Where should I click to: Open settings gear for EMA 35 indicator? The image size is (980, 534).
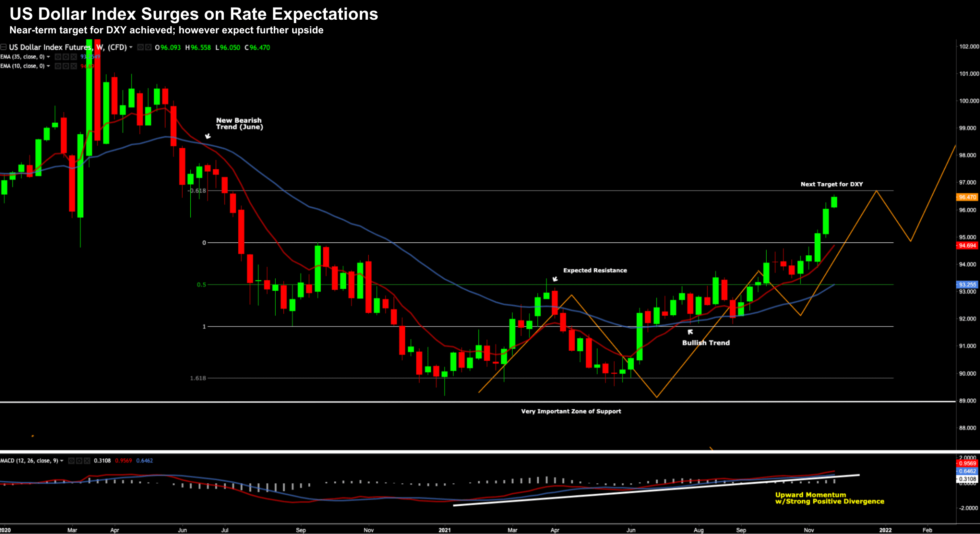coord(66,57)
